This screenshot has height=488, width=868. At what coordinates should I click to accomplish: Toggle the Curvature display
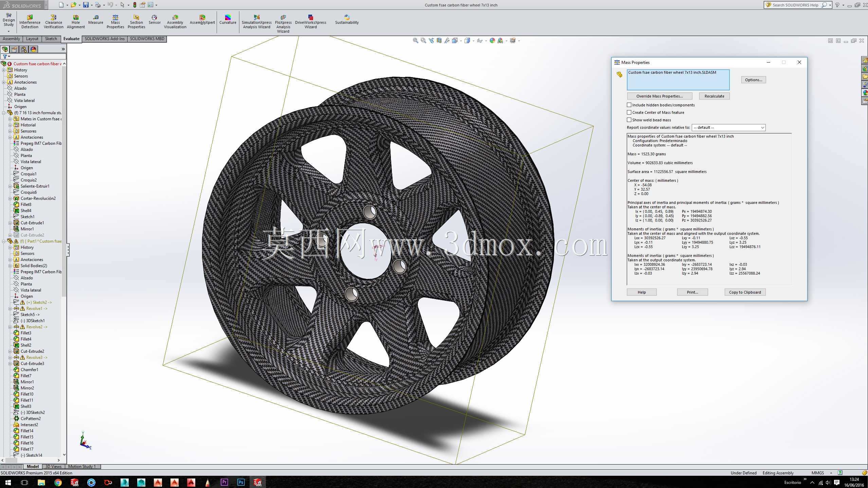[x=228, y=20]
